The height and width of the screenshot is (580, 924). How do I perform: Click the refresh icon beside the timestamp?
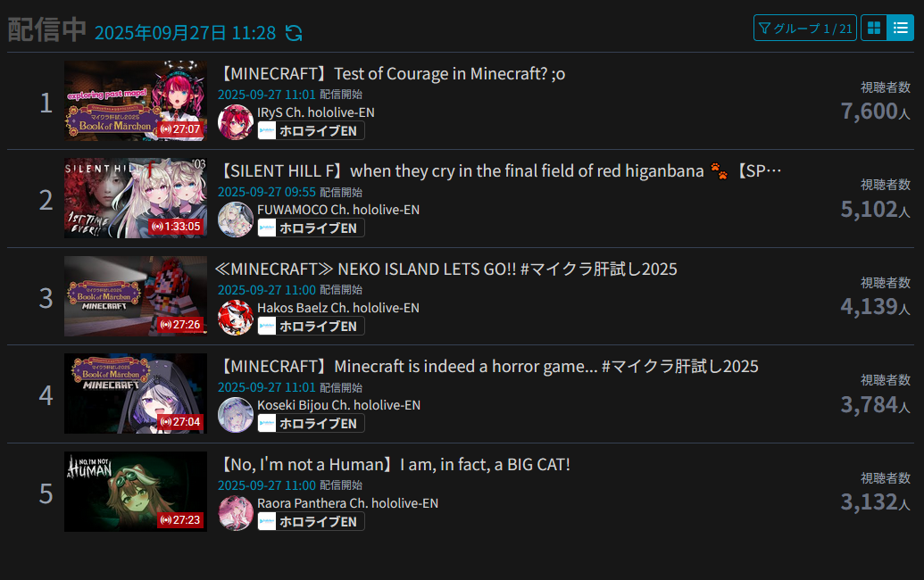point(294,32)
